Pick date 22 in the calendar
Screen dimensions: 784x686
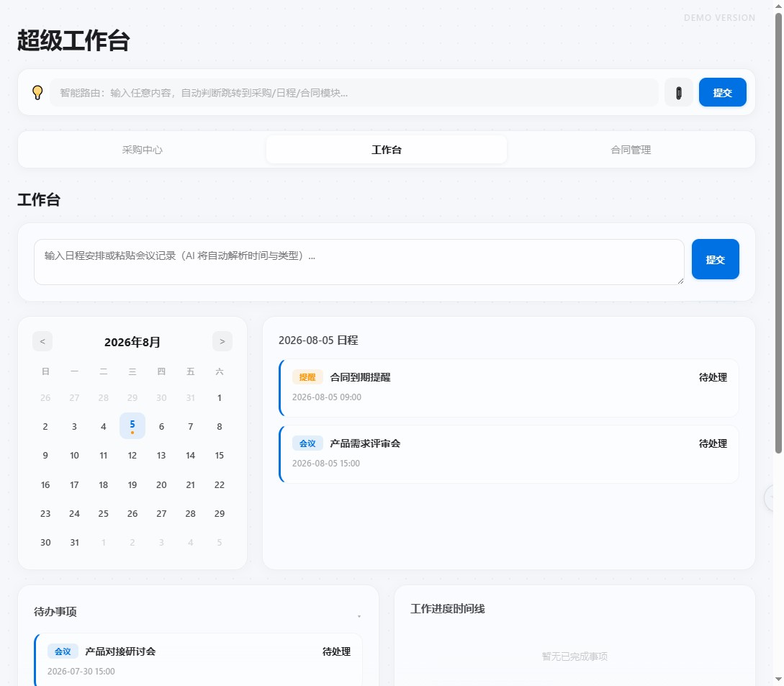220,485
